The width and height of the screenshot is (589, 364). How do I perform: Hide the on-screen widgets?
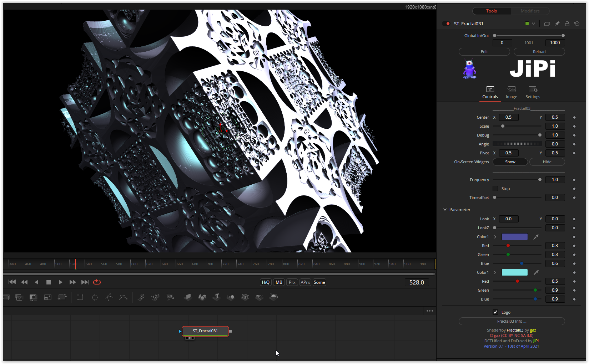point(547,162)
